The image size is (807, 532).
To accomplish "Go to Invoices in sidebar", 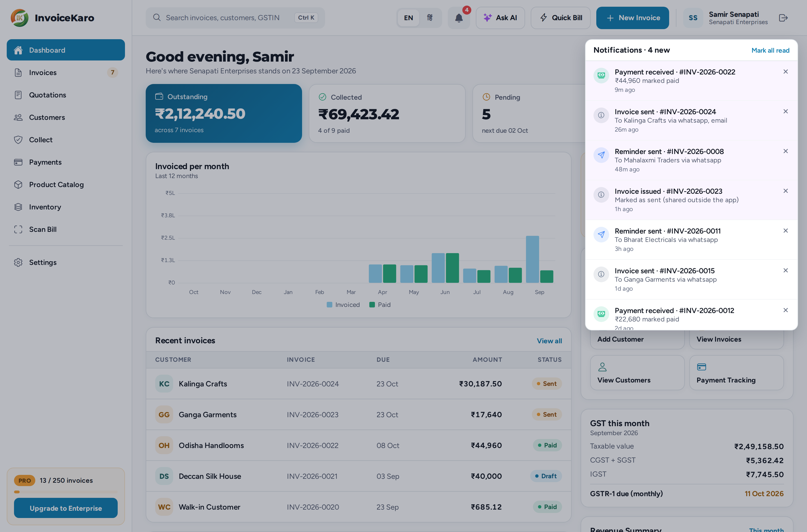I will (x=66, y=72).
